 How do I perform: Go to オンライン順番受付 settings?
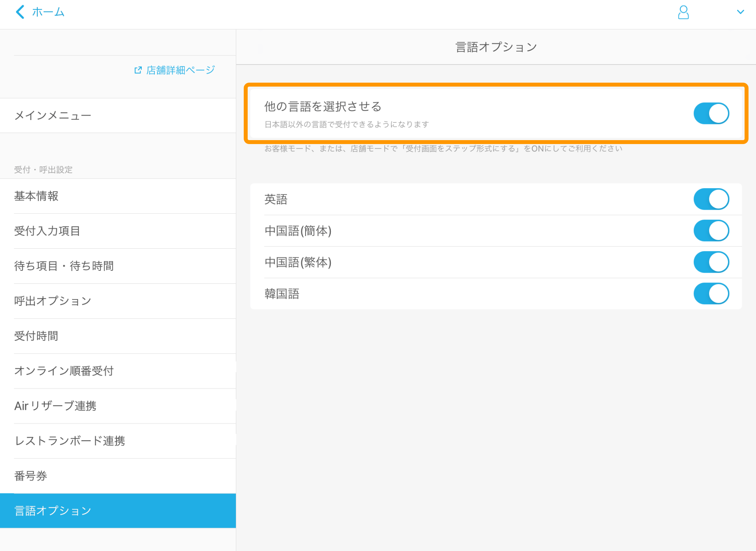coord(64,371)
